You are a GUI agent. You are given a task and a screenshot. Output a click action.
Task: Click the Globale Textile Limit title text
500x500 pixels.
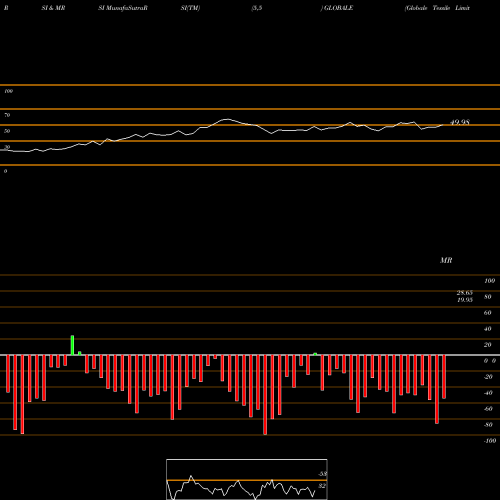[x=437, y=8]
